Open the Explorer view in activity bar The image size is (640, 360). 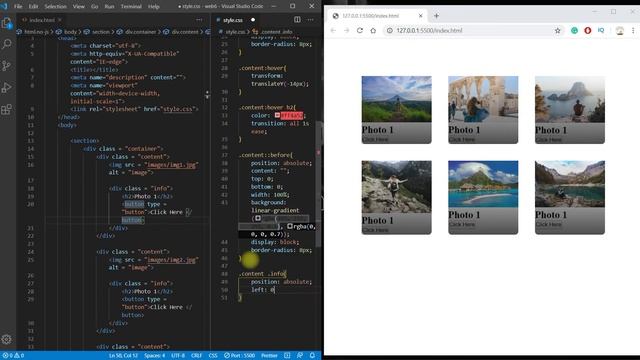coord(7,23)
